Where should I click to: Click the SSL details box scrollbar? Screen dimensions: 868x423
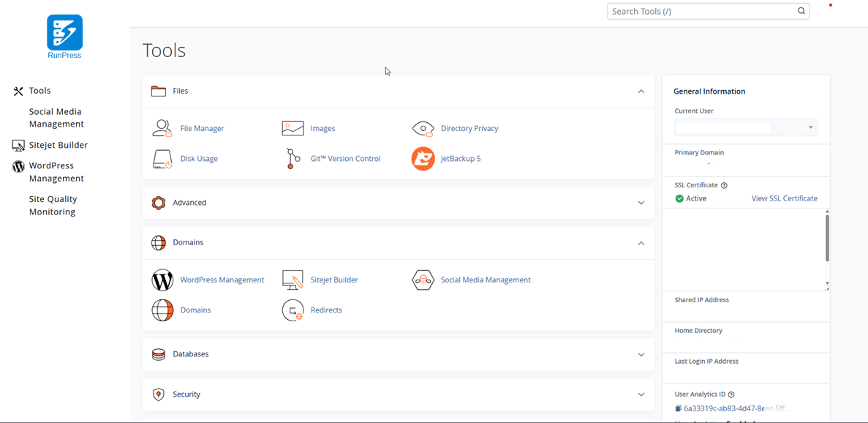(x=827, y=238)
